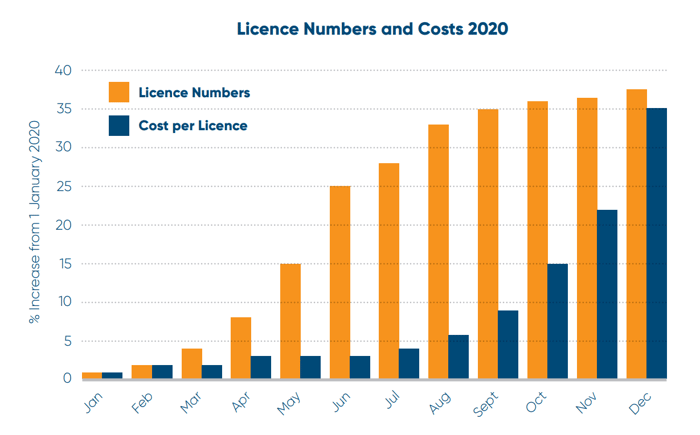
Task: Select the blue Cost per Licence bar for Jul
Action: 409,364
